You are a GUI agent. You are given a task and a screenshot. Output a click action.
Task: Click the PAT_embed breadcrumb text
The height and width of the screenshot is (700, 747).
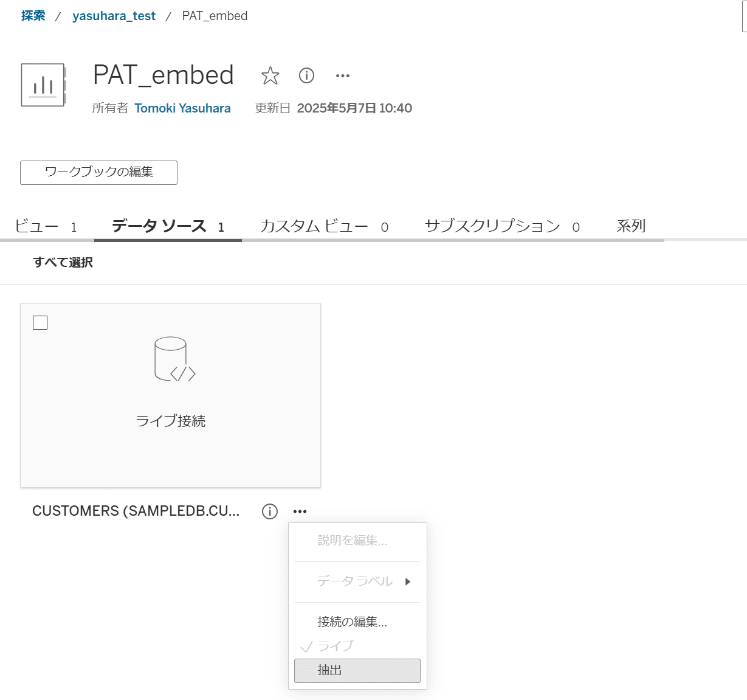point(215,16)
